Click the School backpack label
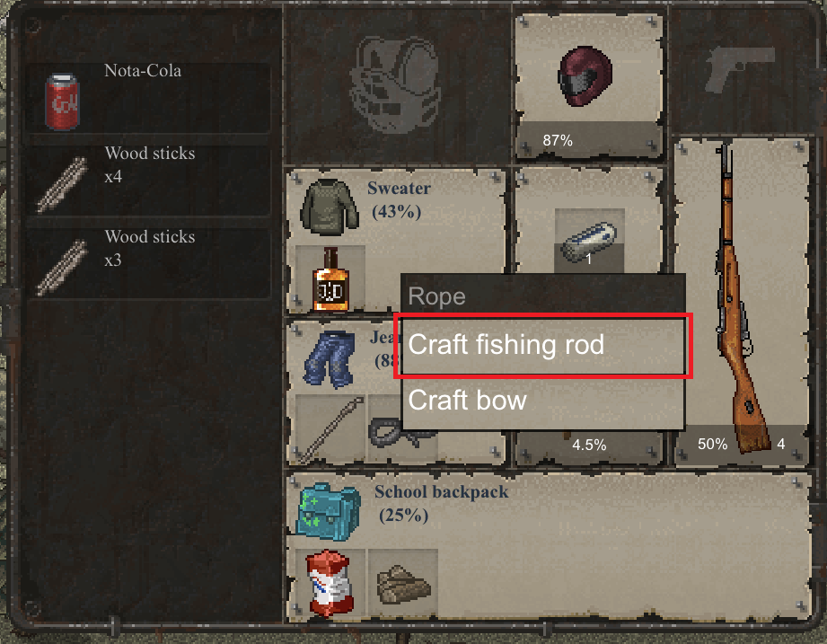Screen dimensions: 827x644 (442, 492)
